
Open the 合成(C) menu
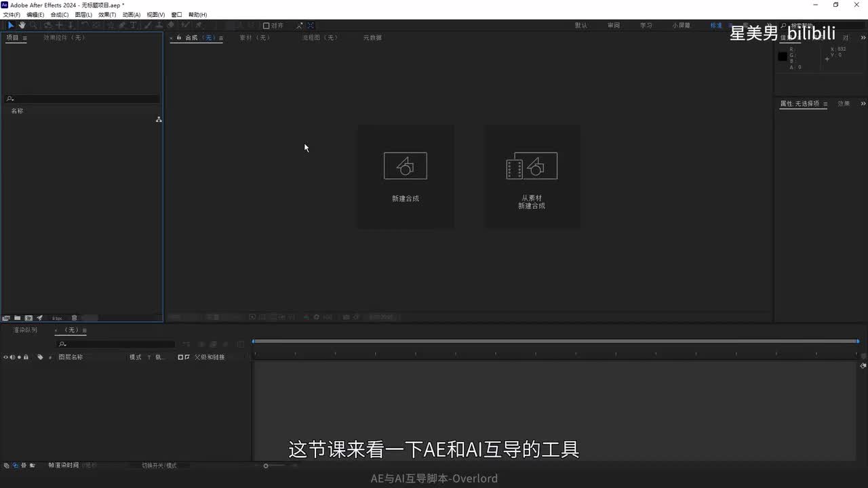pyautogui.click(x=60, y=14)
